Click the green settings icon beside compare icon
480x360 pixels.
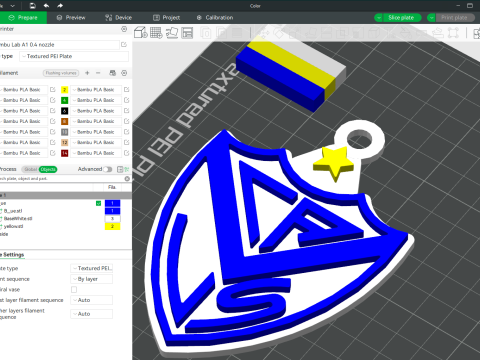click(127, 169)
